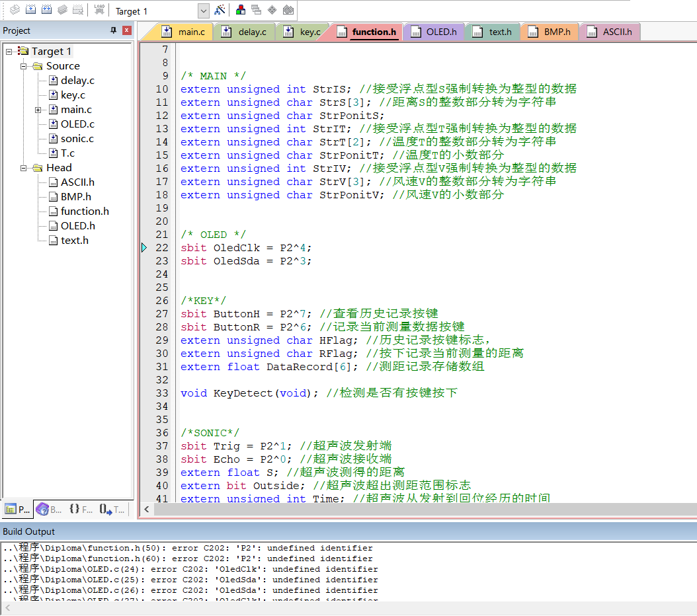Click the '/* MAIN */' comment line
697x616 pixels.
tap(213, 76)
